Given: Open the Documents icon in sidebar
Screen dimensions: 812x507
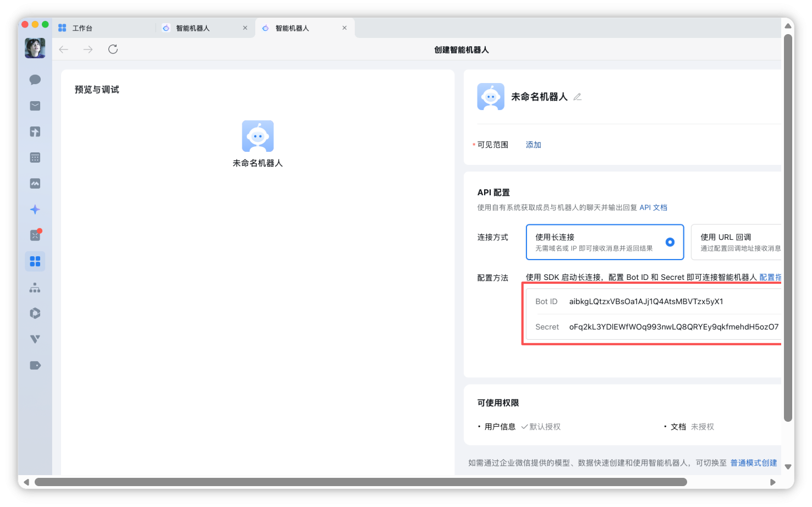Looking at the screenshot, I should point(35,131).
